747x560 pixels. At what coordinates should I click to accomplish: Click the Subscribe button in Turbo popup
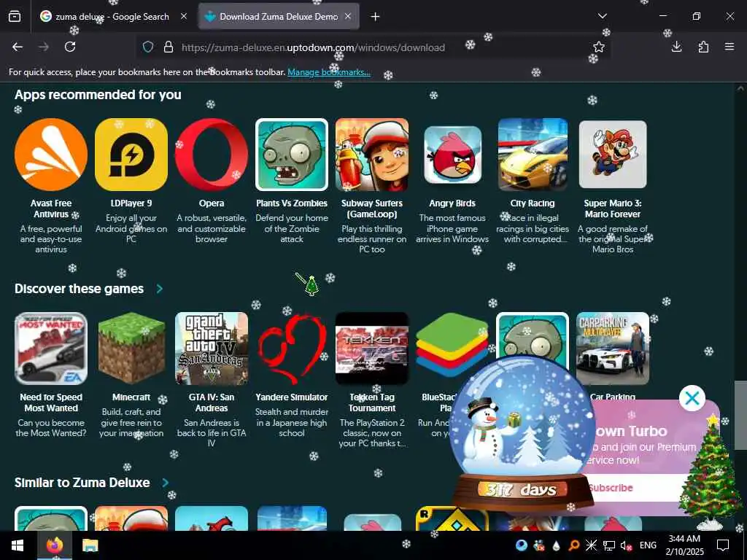(611, 488)
